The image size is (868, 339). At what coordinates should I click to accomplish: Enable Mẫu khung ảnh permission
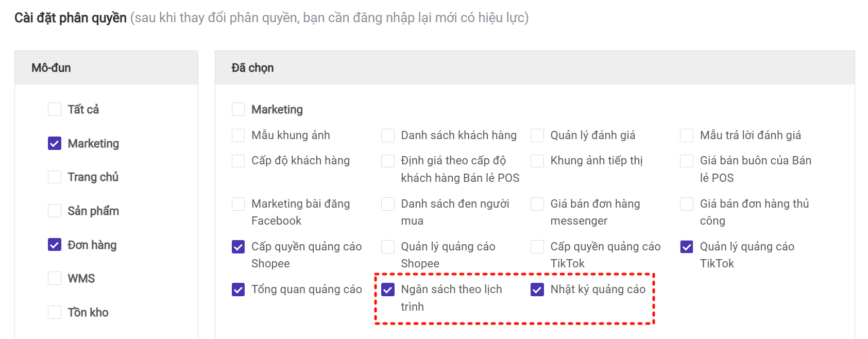click(x=238, y=135)
